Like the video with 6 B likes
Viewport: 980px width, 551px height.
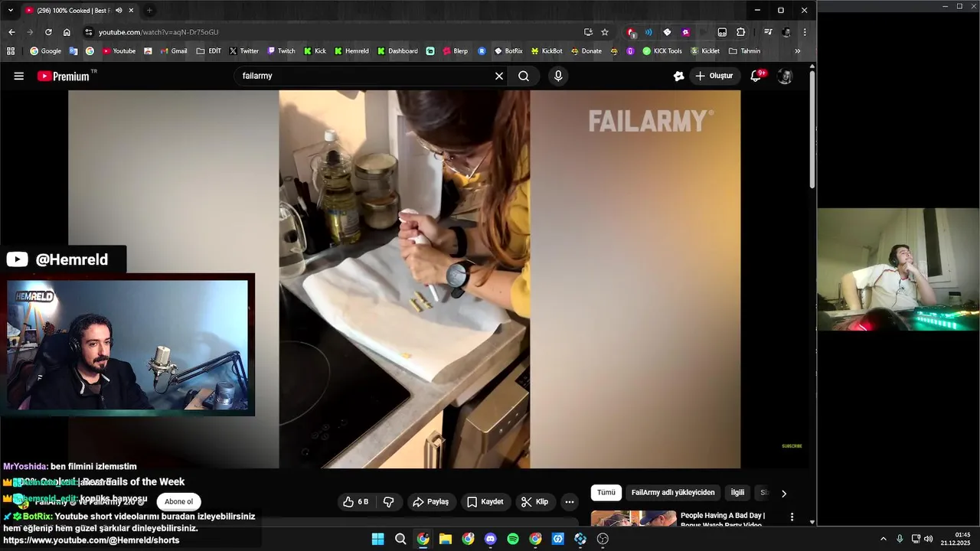pos(355,502)
